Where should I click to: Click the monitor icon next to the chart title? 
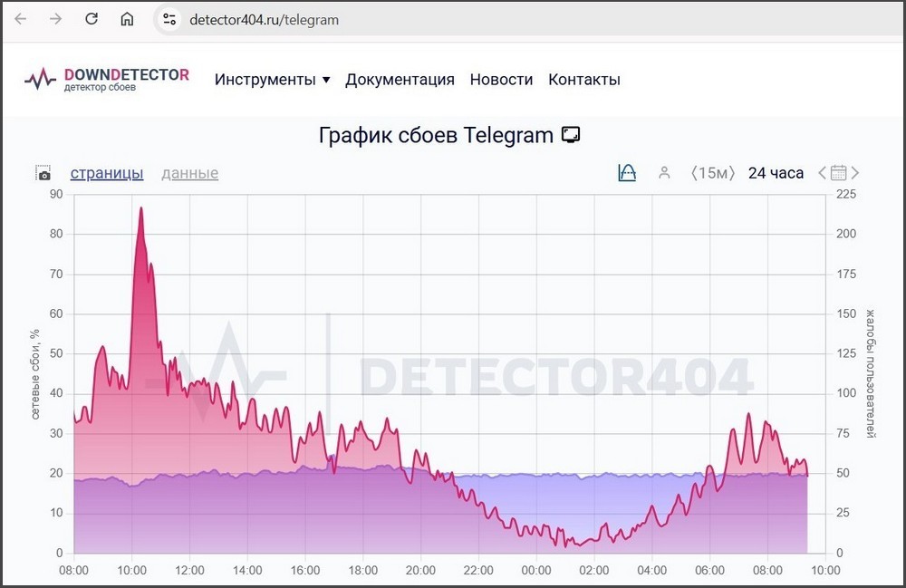570,134
